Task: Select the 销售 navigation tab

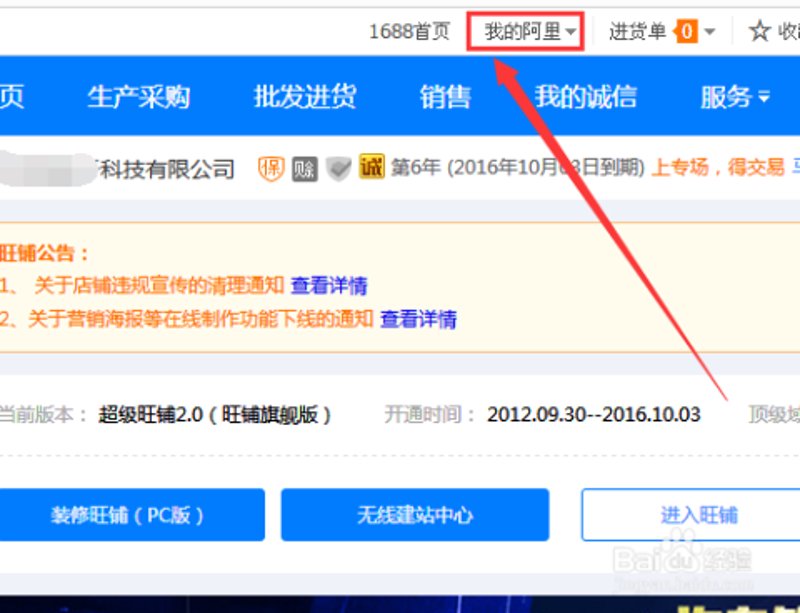Action: pyautogui.click(x=445, y=96)
